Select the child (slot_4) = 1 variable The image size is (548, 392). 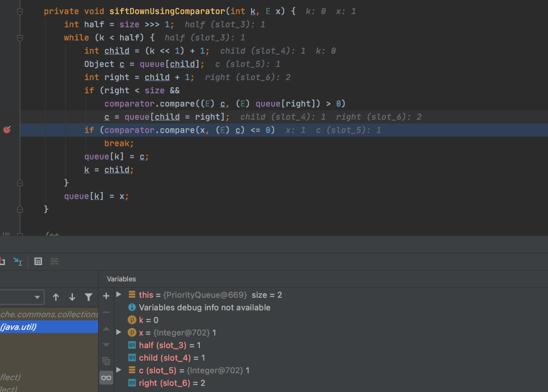click(x=331, y=358)
